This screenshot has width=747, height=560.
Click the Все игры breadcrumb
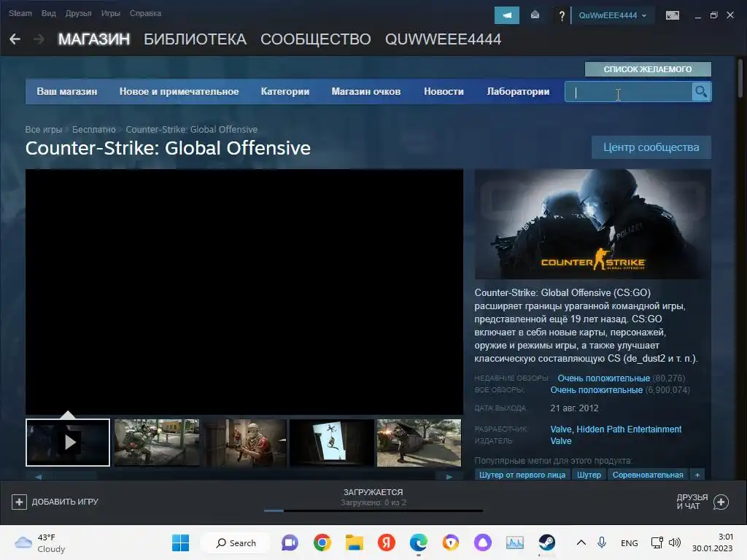coord(43,130)
